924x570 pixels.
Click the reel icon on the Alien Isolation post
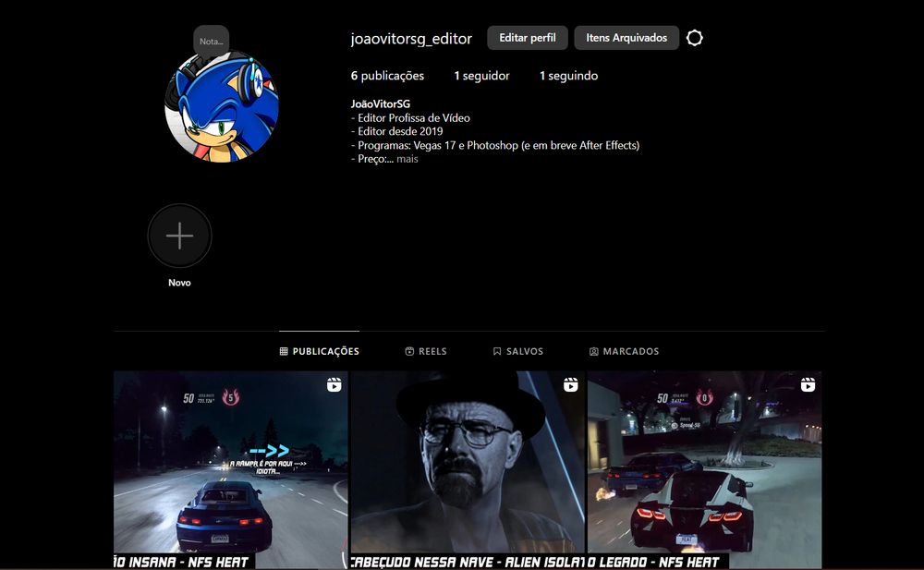[570, 385]
